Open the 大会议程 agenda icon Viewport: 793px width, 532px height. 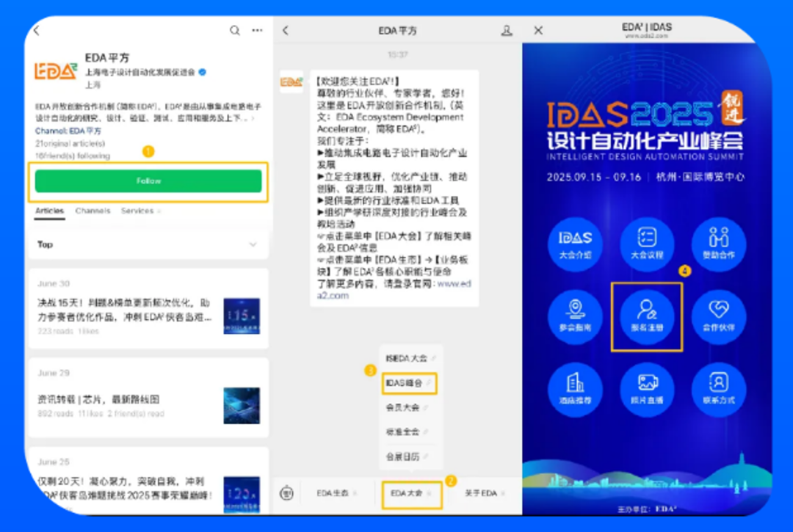pos(647,242)
